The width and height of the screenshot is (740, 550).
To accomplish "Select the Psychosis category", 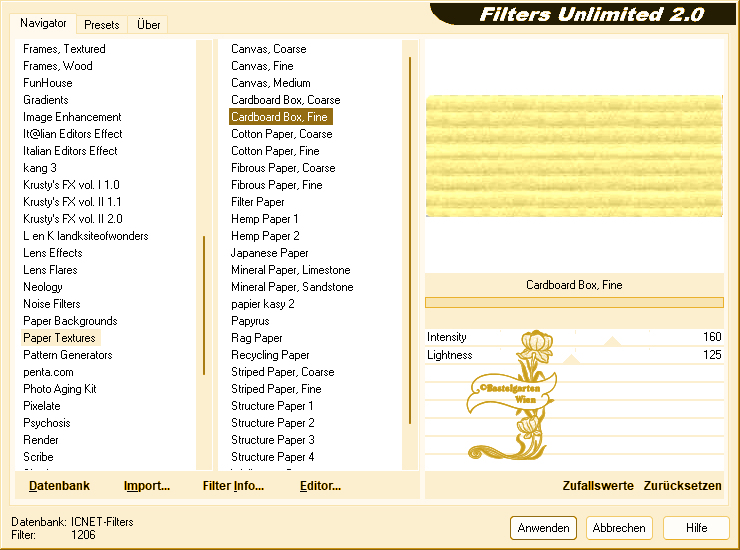I will tap(47, 423).
